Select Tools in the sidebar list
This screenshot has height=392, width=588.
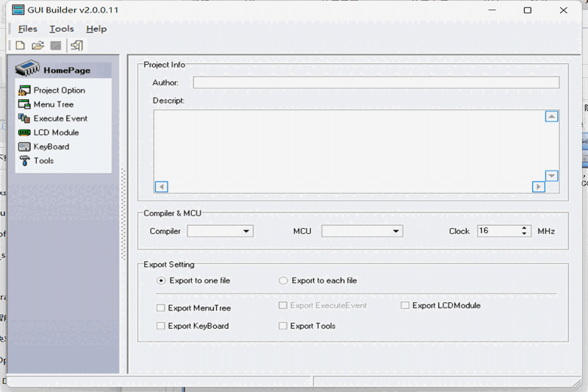tap(43, 160)
